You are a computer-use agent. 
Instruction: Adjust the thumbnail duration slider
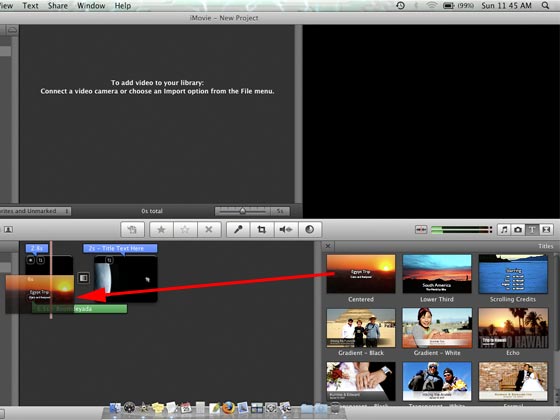coord(242,211)
